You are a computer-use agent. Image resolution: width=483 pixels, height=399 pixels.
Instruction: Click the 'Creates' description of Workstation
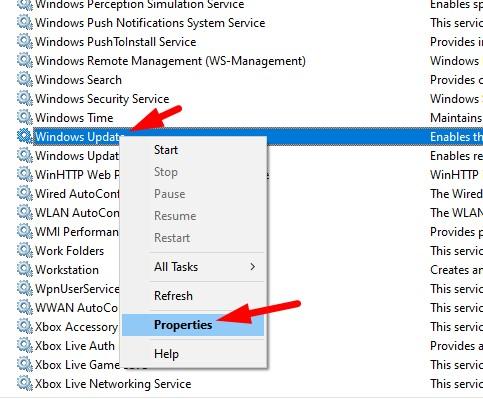456,270
